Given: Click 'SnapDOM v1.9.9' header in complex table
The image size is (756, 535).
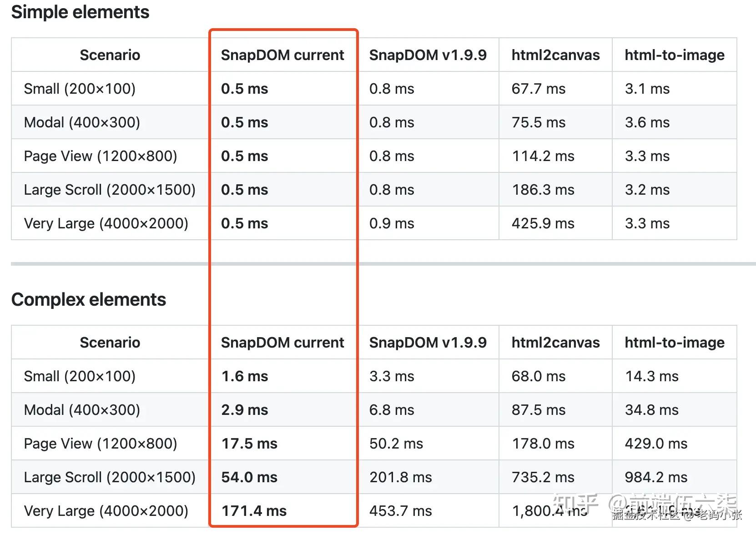Looking at the screenshot, I should (x=428, y=343).
